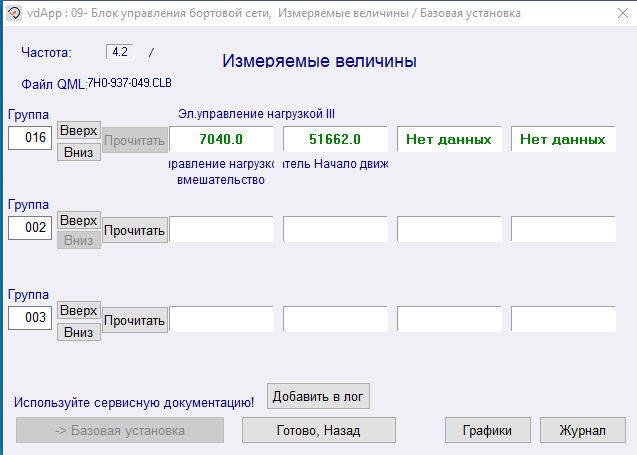The height and width of the screenshot is (455, 637).
Task: Open the Журнал log button
Action: click(582, 431)
